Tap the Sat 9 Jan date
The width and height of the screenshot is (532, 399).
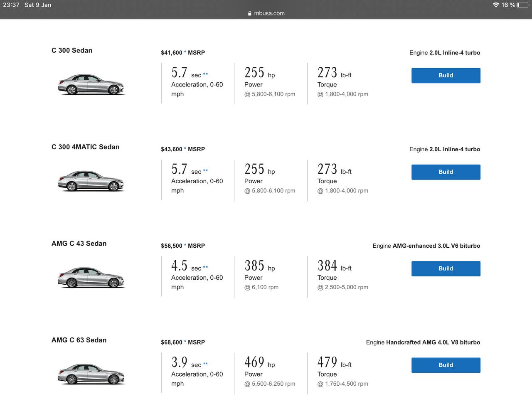click(x=38, y=5)
